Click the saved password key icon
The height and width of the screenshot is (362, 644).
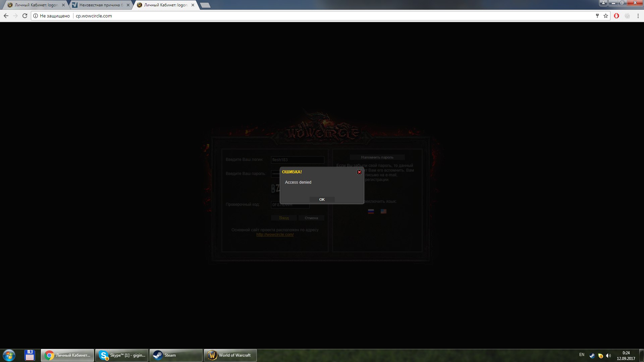tap(597, 16)
